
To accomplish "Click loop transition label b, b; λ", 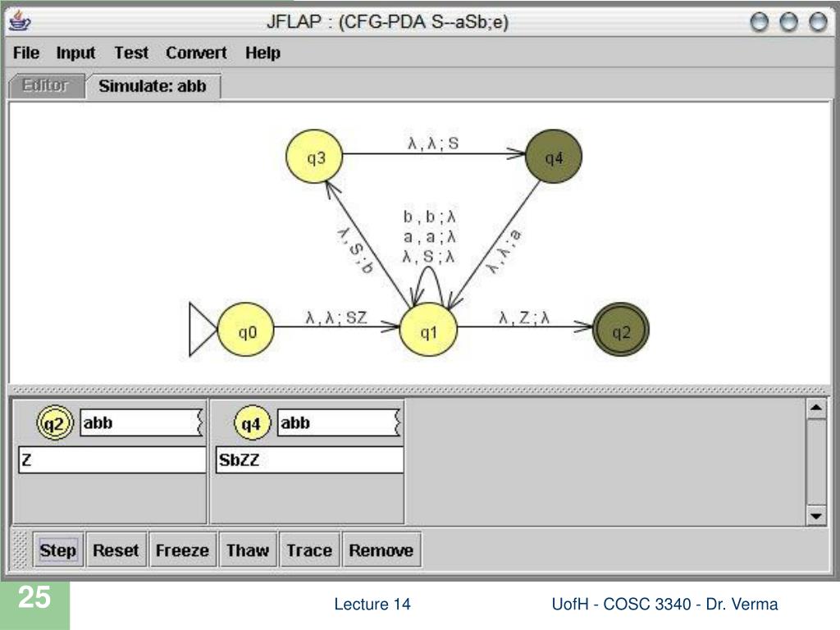I will tap(429, 217).
